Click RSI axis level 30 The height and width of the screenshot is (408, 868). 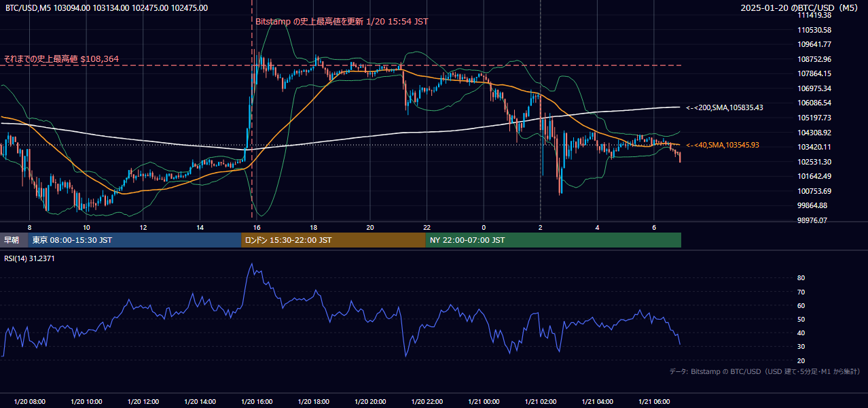click(801, 347)
